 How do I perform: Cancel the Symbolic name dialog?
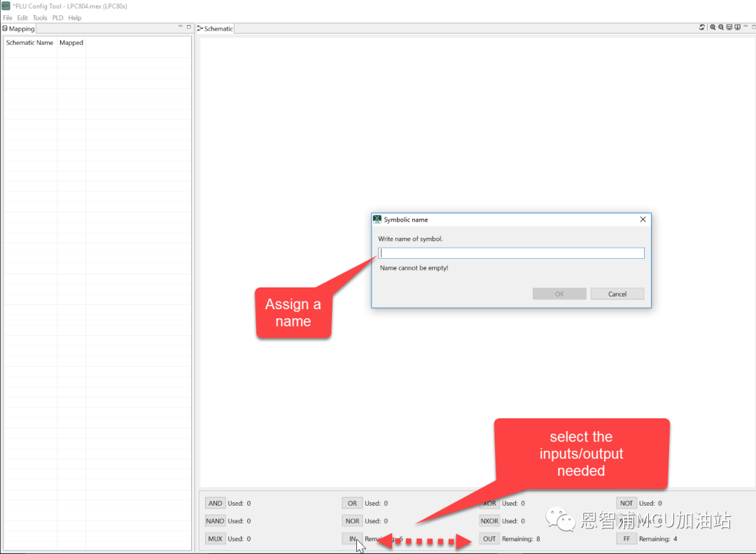click(x=617, y=294)
